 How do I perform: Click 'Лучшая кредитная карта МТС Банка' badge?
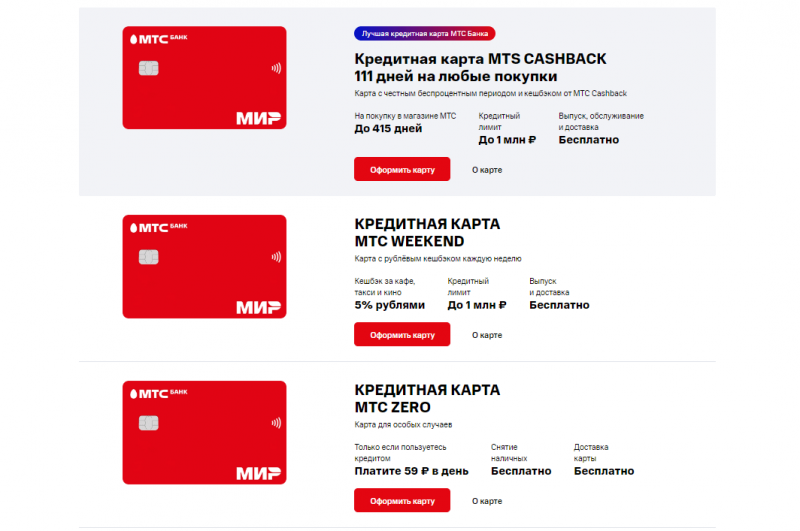424,34
